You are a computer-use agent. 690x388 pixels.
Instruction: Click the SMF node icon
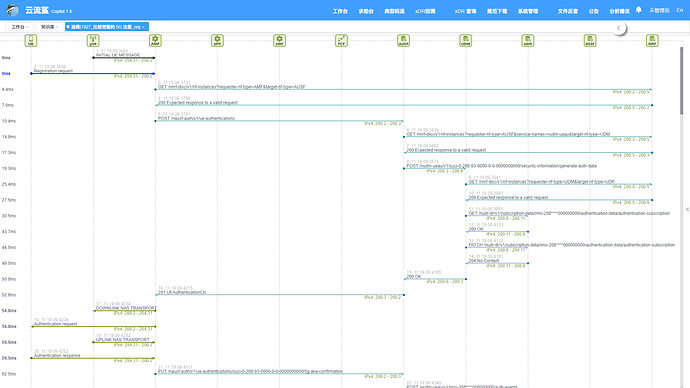click(x=279, y=40)
